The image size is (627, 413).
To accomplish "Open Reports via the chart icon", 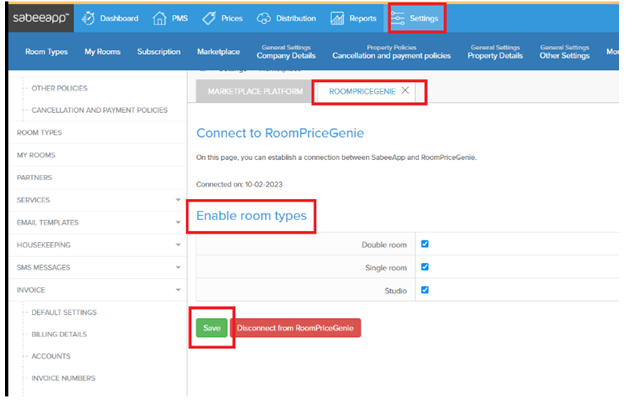I will pos(338,18).
